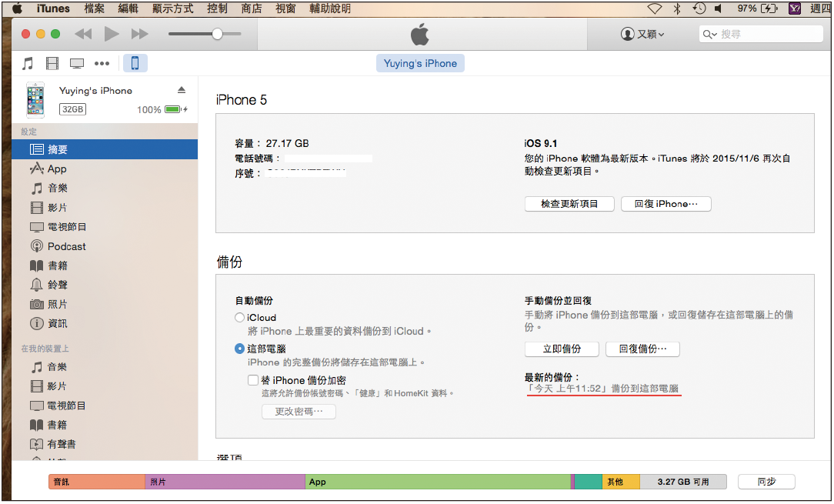Click the 更改密碼… button
The image size is (834, 504).
pyautogui.click(x=299, y=412)
